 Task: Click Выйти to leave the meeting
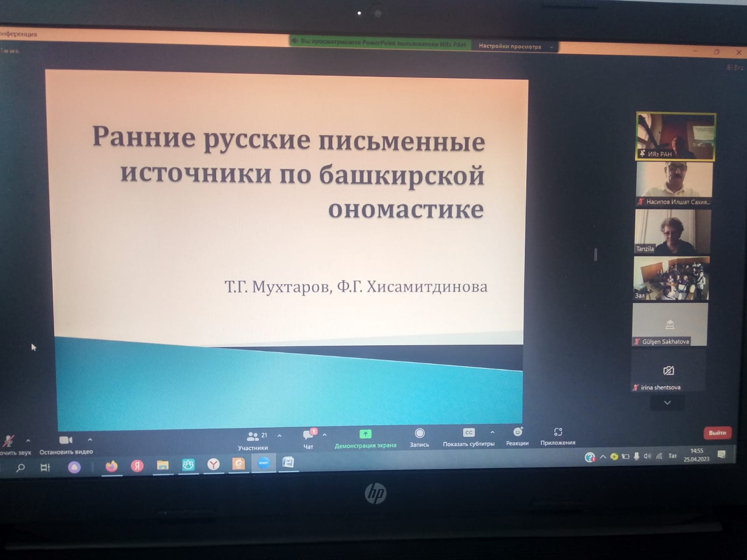click(717, 433)
